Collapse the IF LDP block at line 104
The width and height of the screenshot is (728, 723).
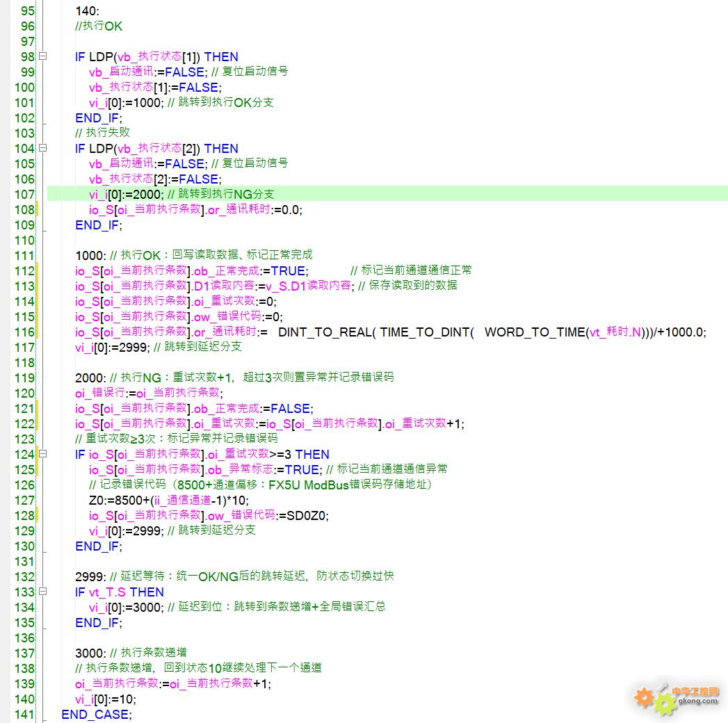tap(43, 149)
